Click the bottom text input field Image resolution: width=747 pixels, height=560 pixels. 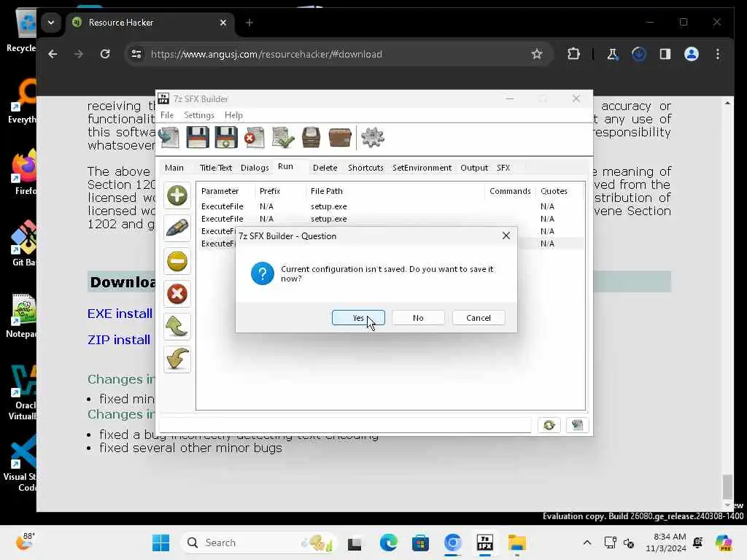(345, 425)
